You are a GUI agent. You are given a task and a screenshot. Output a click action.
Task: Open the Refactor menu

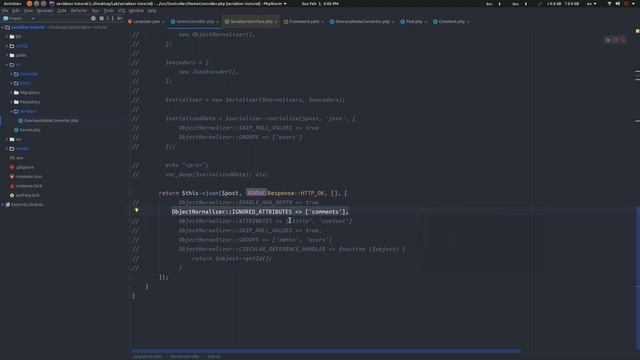click(79, 11)
